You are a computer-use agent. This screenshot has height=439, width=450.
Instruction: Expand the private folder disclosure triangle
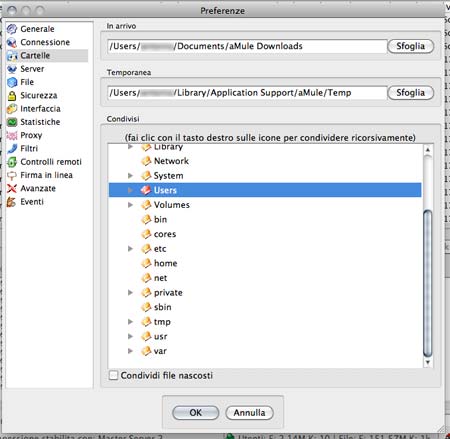click(130, 293)
